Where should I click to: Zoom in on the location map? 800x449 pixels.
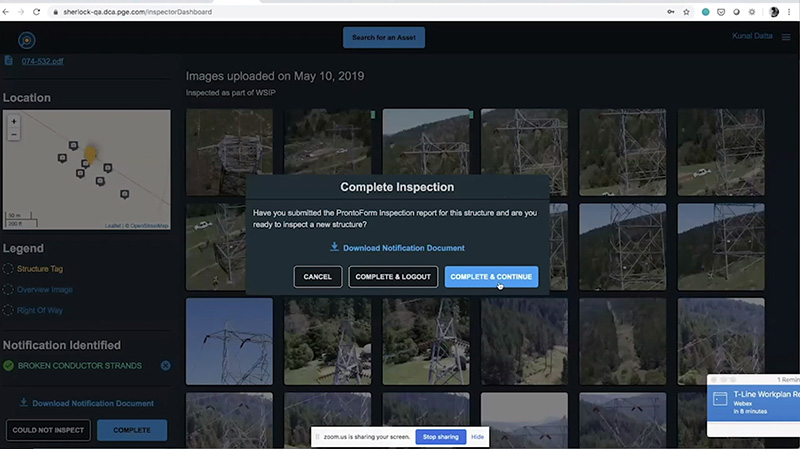tap(14, 121)
